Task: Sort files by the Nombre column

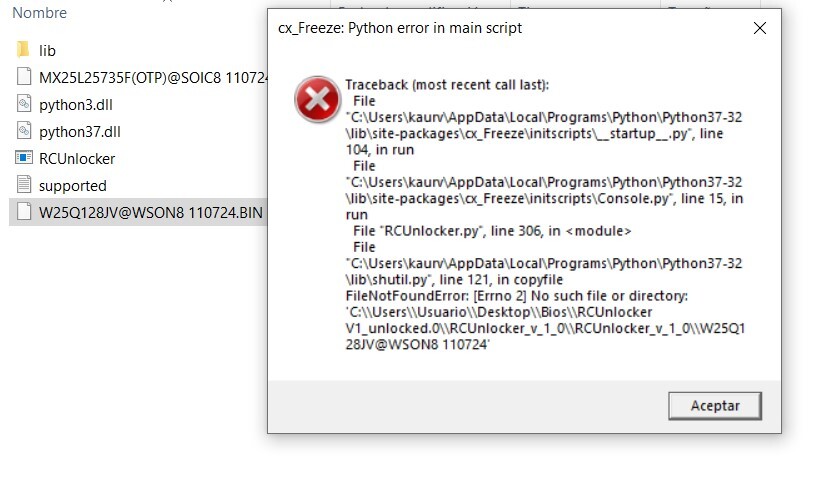Action: (42, 13)
